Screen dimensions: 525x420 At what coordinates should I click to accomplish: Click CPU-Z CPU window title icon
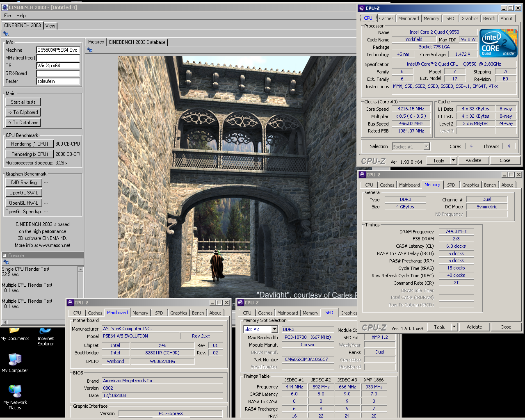362,8
